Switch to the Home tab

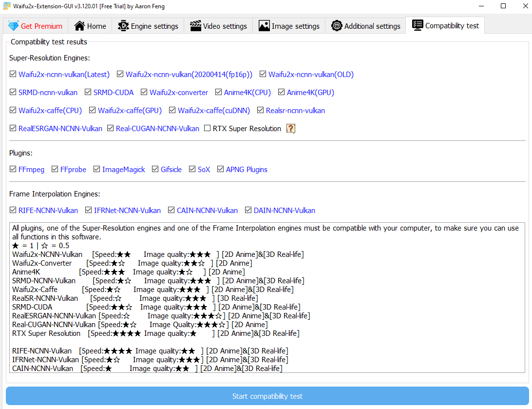[90, 26]
